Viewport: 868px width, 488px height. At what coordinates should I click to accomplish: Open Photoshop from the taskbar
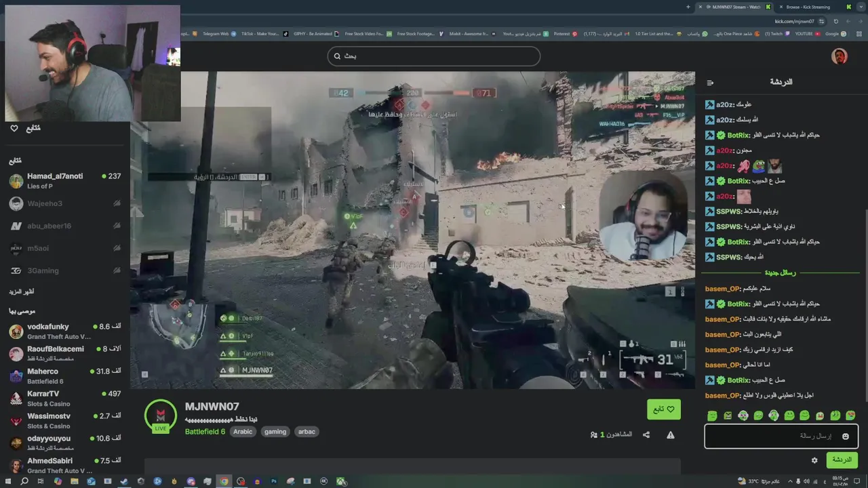[274, 481]
